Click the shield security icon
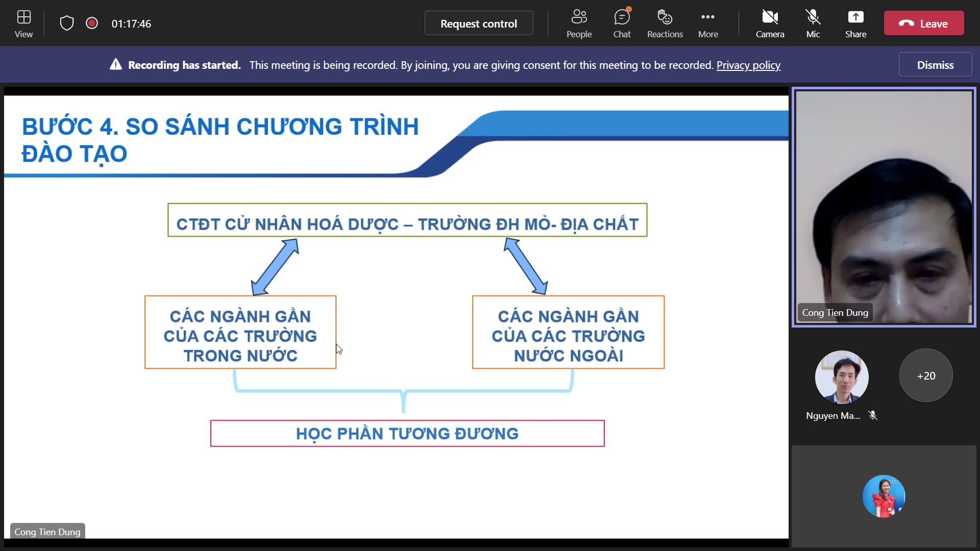Viewport: 980px width, 551px height. point(67,23)
